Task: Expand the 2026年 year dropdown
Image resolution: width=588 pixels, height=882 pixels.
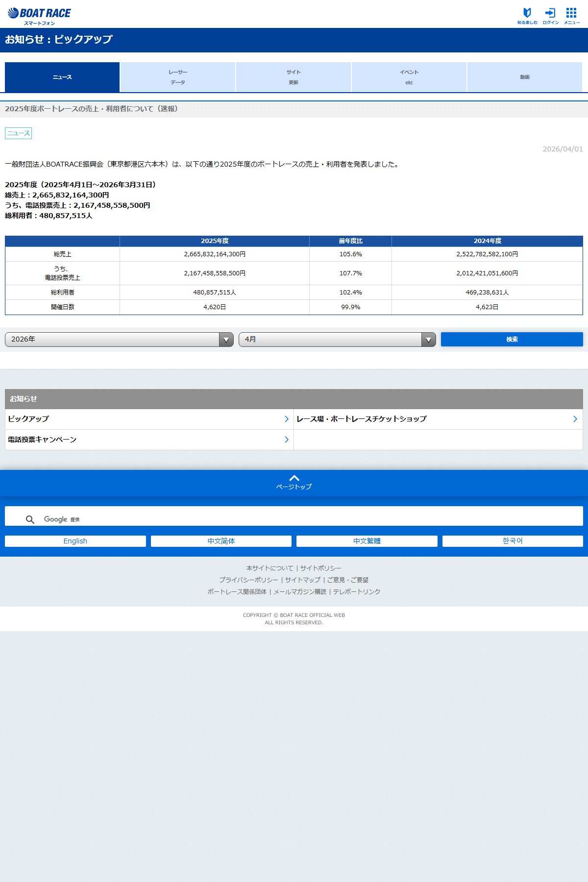Action: point(119,339)
